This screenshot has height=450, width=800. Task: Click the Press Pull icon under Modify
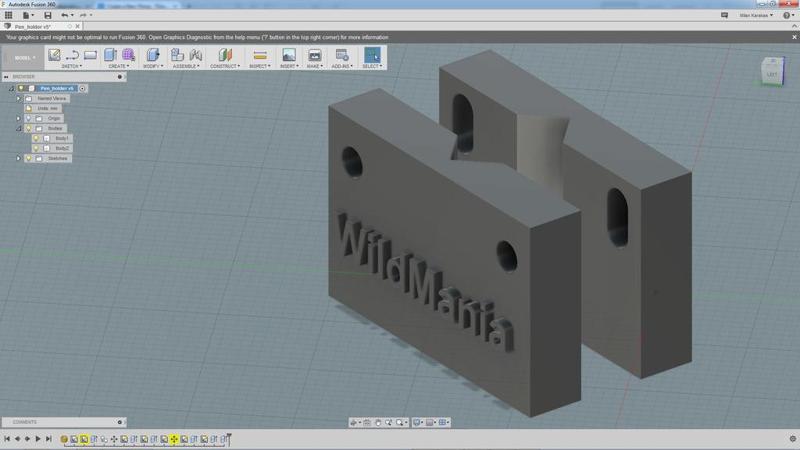(151, 55)
